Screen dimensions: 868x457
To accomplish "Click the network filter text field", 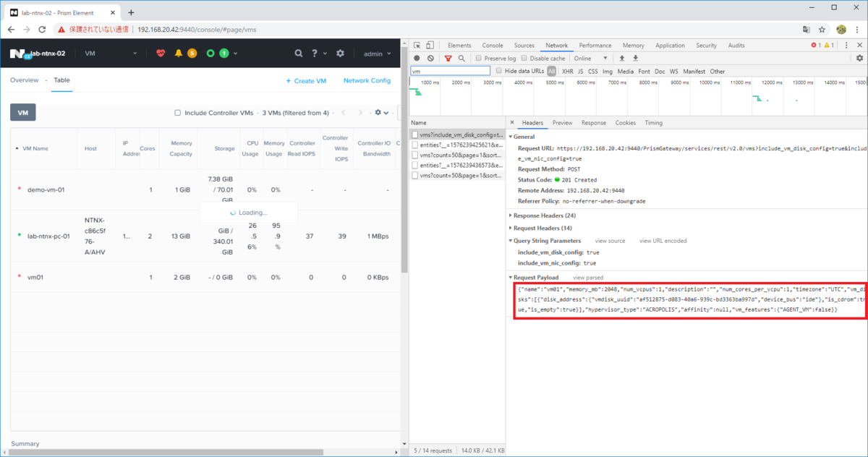I will pos(451,71).
